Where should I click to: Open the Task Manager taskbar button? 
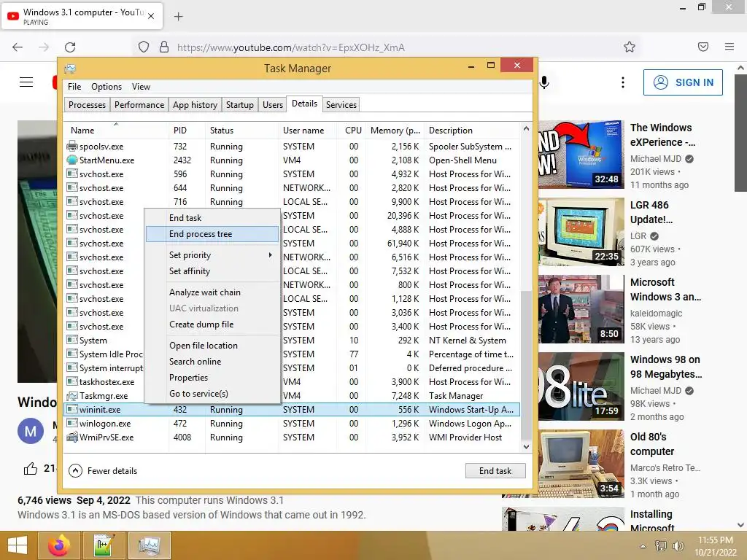pos(149,545)
